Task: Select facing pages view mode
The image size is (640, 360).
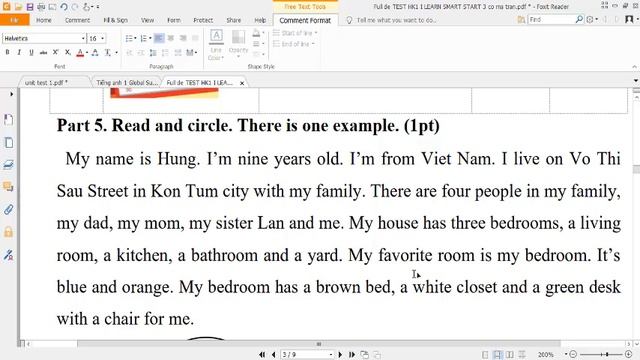Action: click(510, 355)
